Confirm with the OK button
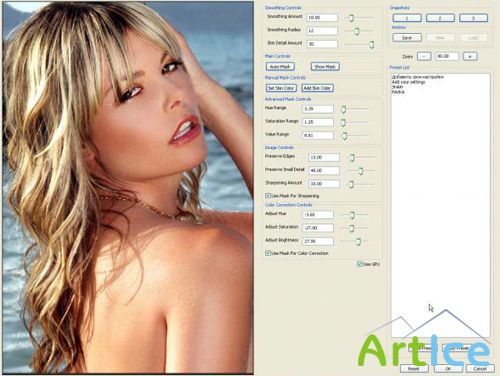This screenshot has width=500, height=376. click(x=448, y=369)
